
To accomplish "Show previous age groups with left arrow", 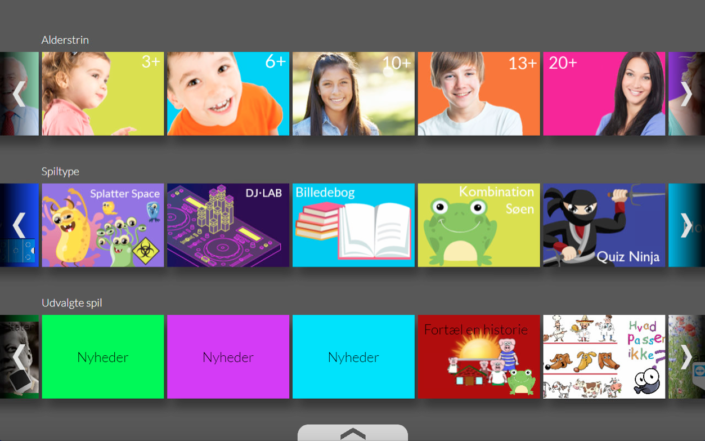I will pyautogui.click(x=18, y=94).
